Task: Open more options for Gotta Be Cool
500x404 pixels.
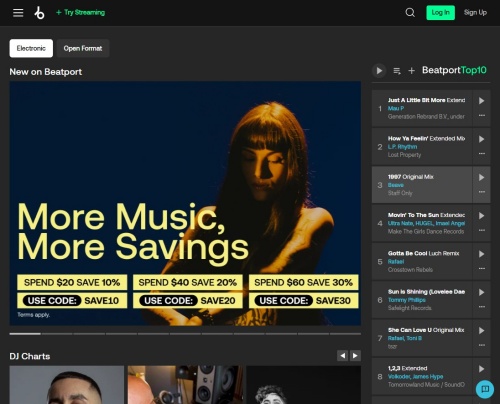Action: click(482, 269)
